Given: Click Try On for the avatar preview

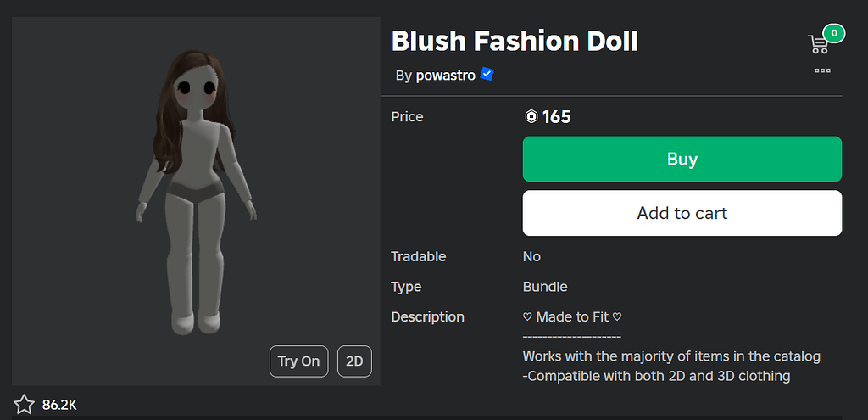Looking at the screenshot, I should click(298, 361).
